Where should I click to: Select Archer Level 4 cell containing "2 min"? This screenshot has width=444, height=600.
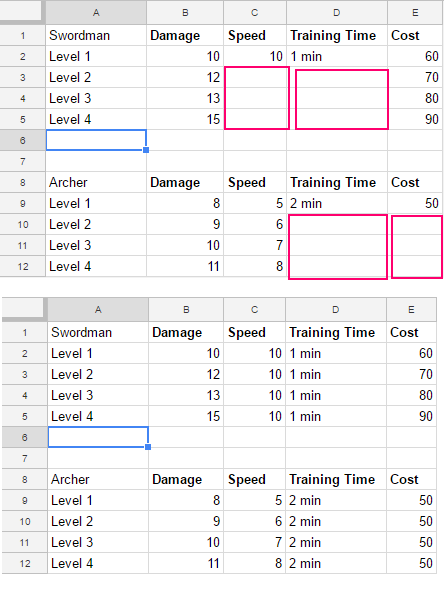[x=336, y=563]
